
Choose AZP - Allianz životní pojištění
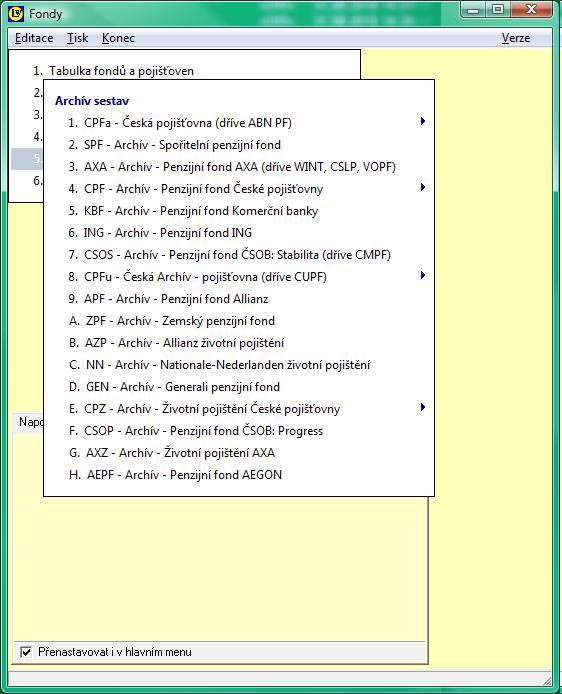pos(176,343)
